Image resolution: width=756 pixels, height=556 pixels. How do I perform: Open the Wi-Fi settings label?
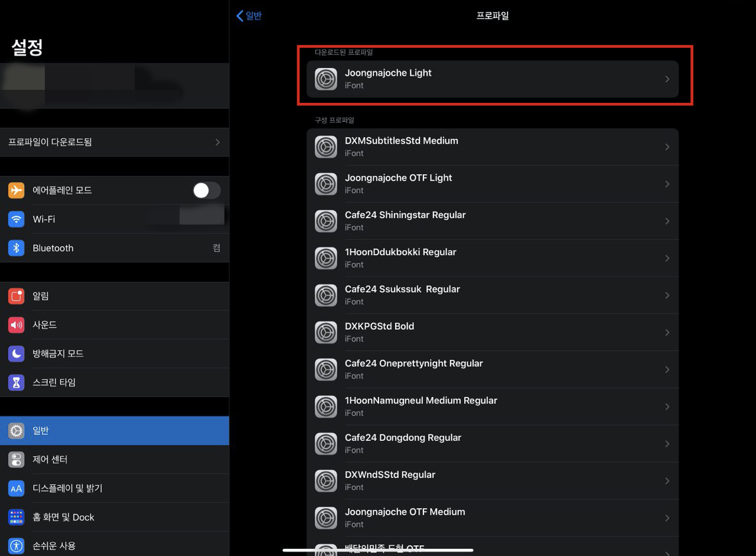[x=44, y=219]
